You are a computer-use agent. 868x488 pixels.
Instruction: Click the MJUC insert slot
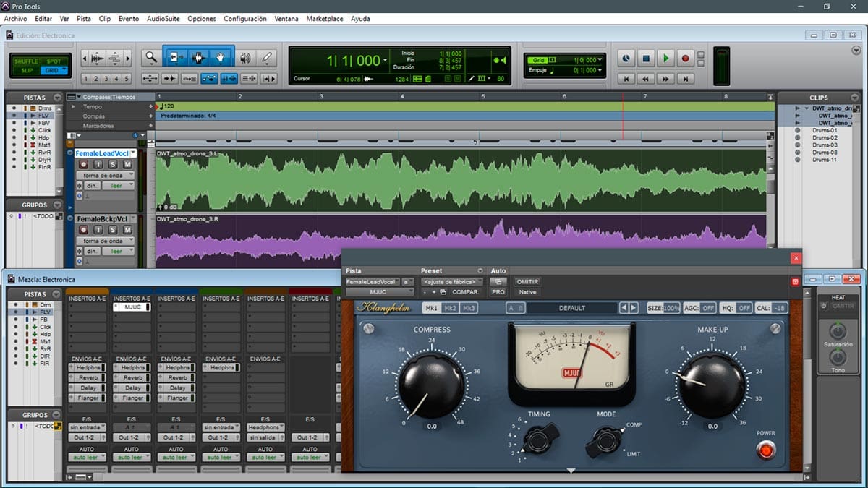coord(132,307)
